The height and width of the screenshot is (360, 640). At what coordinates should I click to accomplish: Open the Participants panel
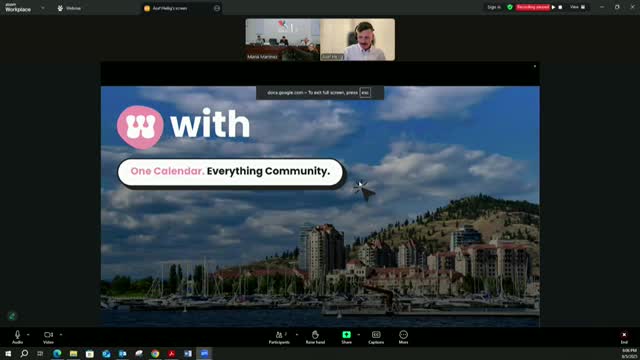[x=279, y=337]
